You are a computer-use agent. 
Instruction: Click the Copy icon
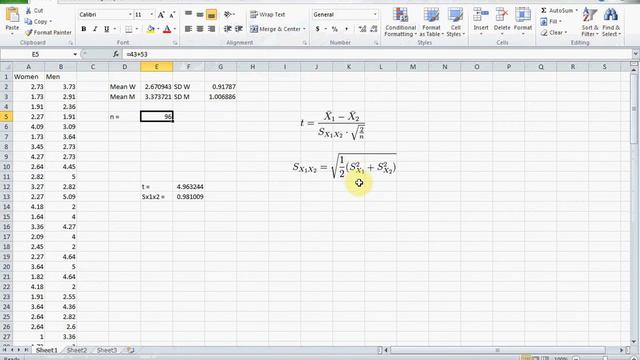(29, 22)
